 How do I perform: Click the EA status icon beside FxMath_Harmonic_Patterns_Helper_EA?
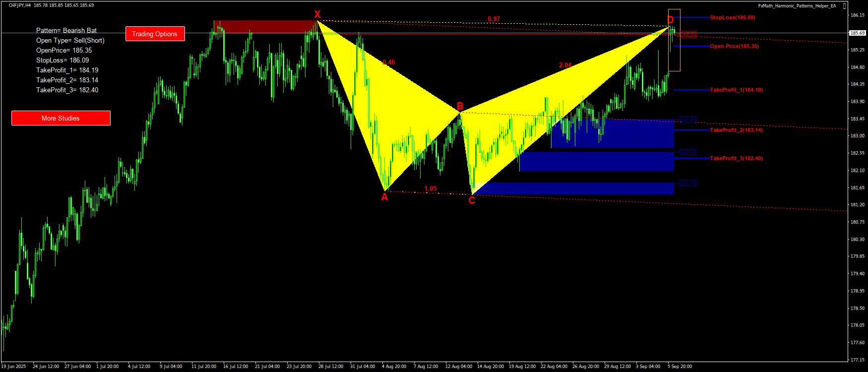(x=845, y=6)
